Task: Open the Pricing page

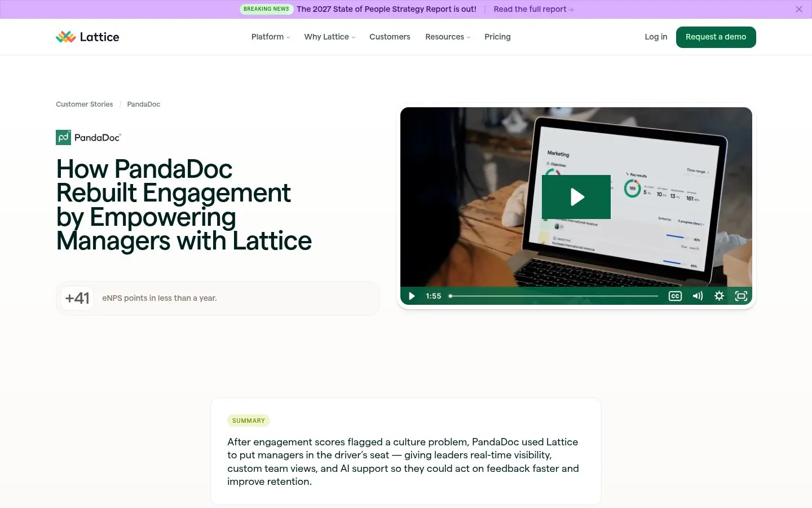Action: pos(497,37)
